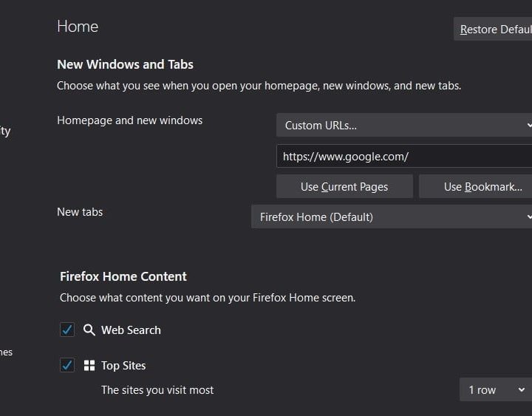Click the Top Sites label text

pos(123,366)
